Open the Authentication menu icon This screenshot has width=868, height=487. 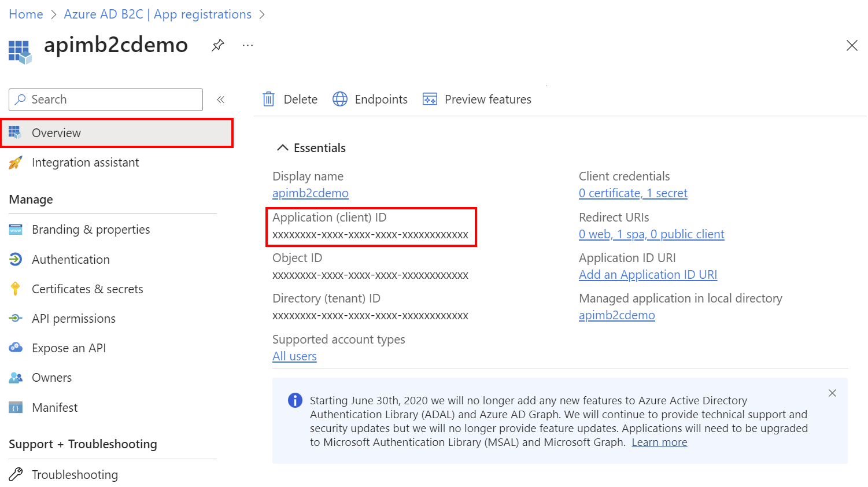(x=15, y=259)
